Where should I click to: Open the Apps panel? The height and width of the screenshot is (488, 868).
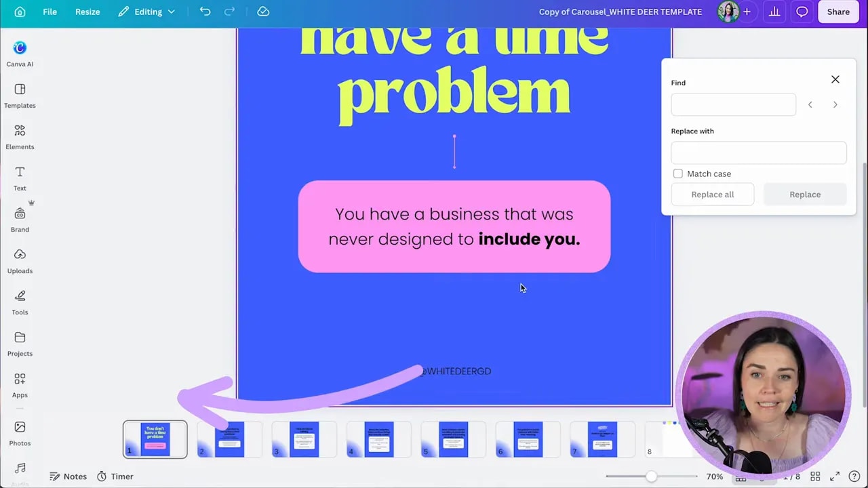click(20, 385)
